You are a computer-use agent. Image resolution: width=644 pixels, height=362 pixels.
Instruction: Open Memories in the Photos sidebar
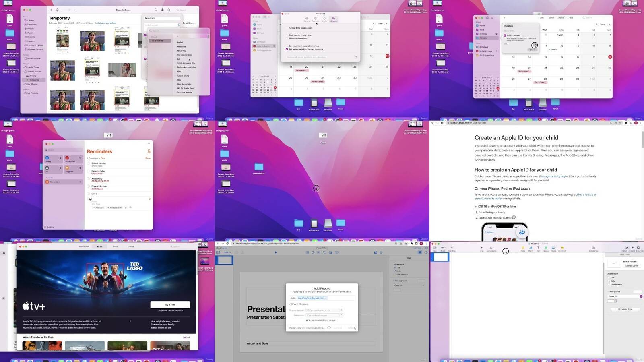coord(31,25)
